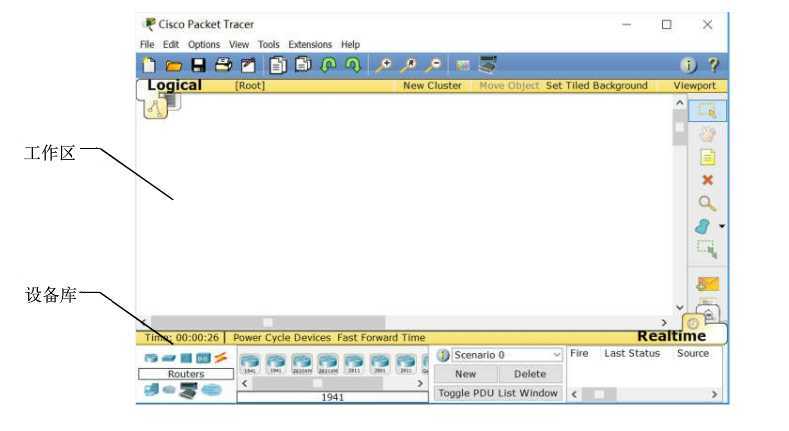
Task: Click Fast Forward Time
Action: tap(381, 337)
